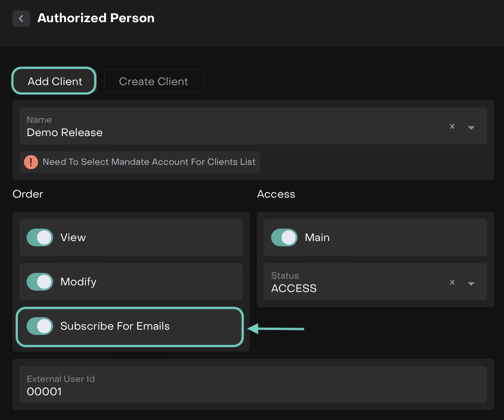The width and height of the screenshot is (504, 420).
Task: Click the Mandate Account warning message
Action: click(149, 162)
